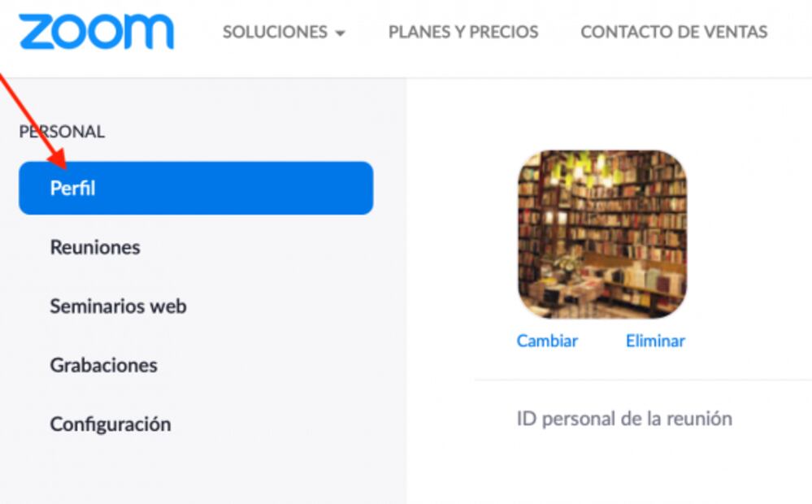Select Perfil in the sidebar
The width and height of the screenshot is (812, 504).
pyautogui.click(x=196, y=188)
